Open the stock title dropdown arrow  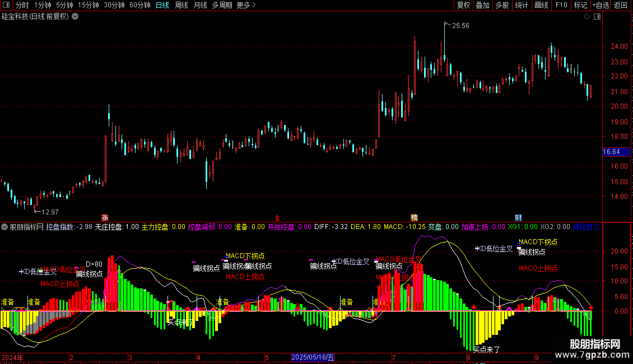pyautogui.click(x=75, y=17)
